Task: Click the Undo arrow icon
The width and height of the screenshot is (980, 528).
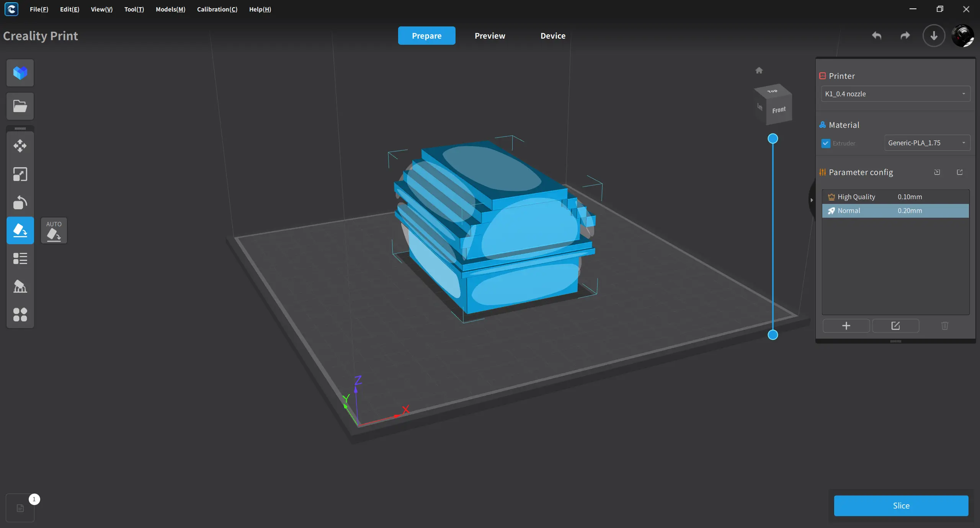Action: [x=877, y=36]
